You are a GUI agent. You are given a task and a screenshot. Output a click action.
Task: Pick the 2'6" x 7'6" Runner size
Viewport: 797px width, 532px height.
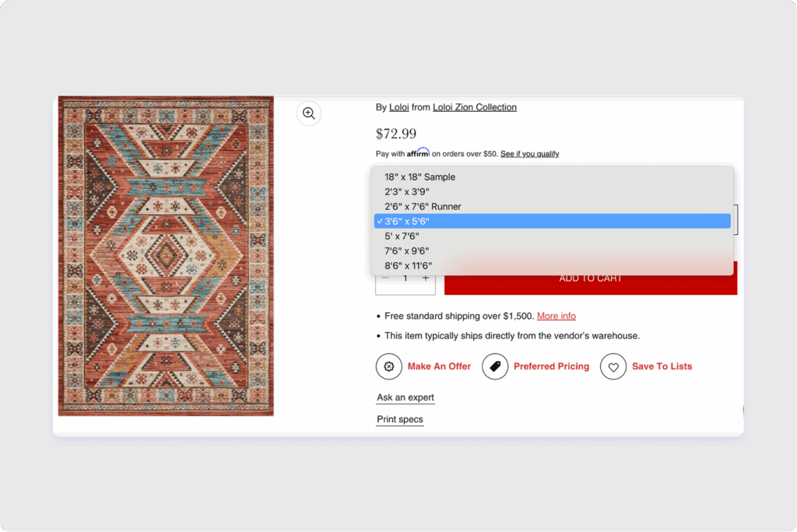[x=423, y=207]
